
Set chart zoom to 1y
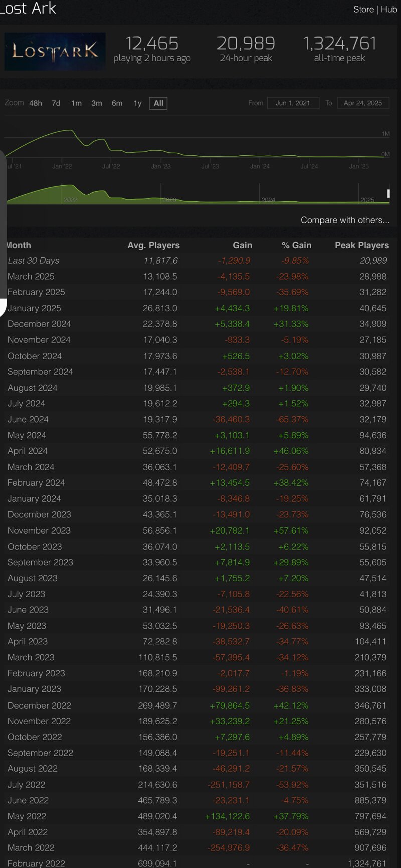click(137, 103)
